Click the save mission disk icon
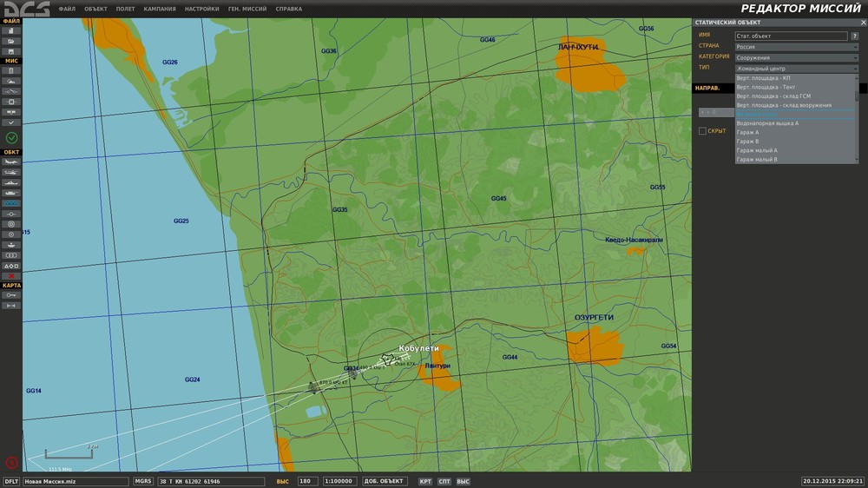The width and height of the screenshot is (868, 488). pyautogui.click(x=11, y=51)
